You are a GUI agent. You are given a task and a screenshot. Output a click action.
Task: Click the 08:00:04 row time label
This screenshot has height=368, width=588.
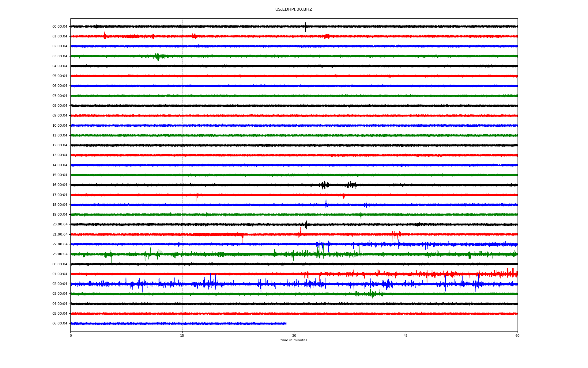coord(60,106)
